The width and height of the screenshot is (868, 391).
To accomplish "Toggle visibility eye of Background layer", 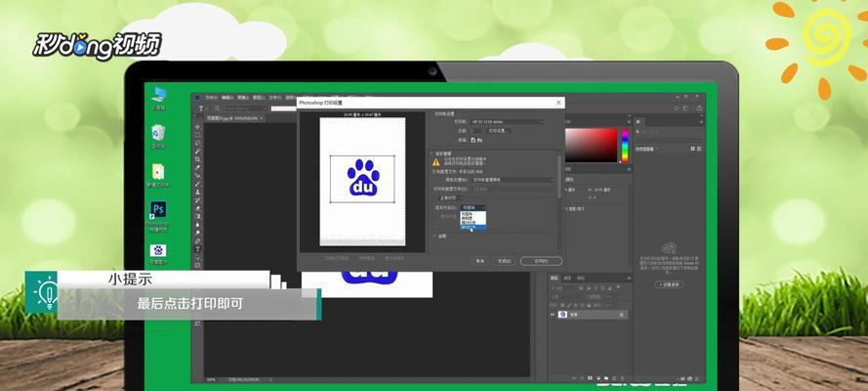I will (x=552, y=314).
